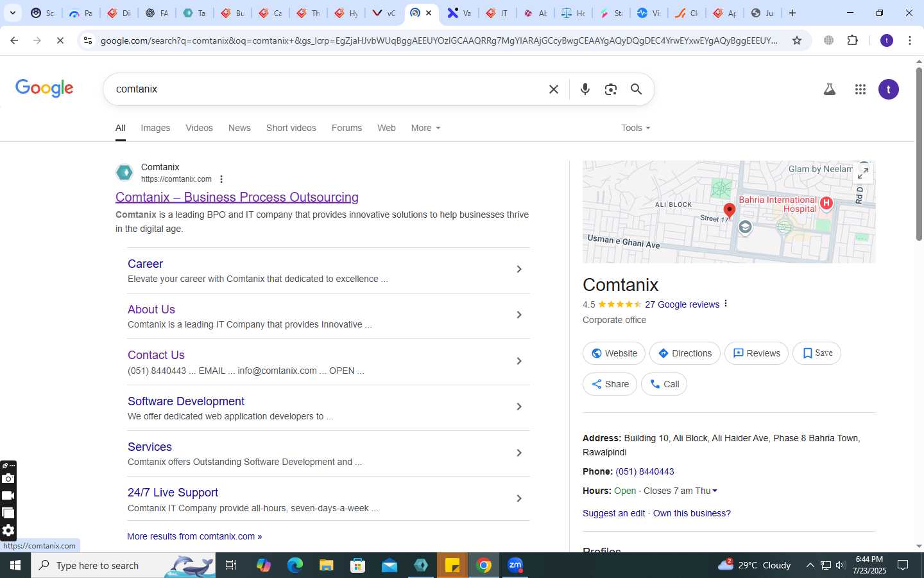Bookmark this page with the star icon
Screen dimensions: 924x578
pyautogui.click(x=797, y=40)
